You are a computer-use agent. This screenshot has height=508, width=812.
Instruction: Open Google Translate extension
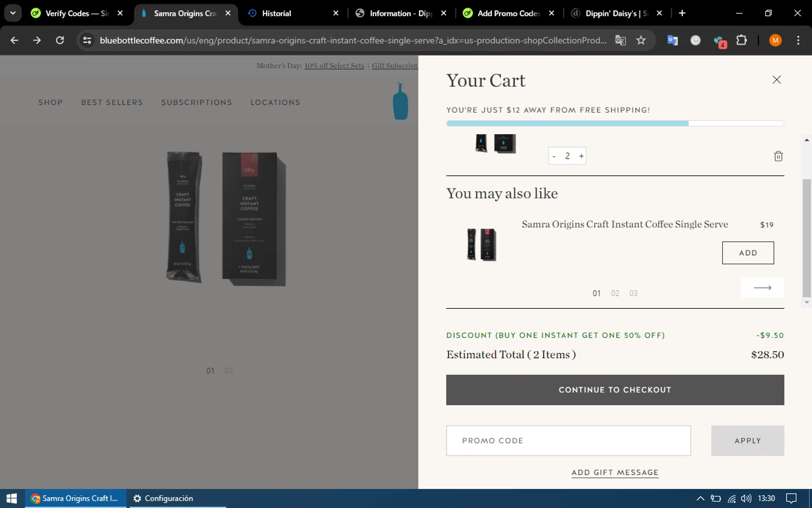coord(672,40)
